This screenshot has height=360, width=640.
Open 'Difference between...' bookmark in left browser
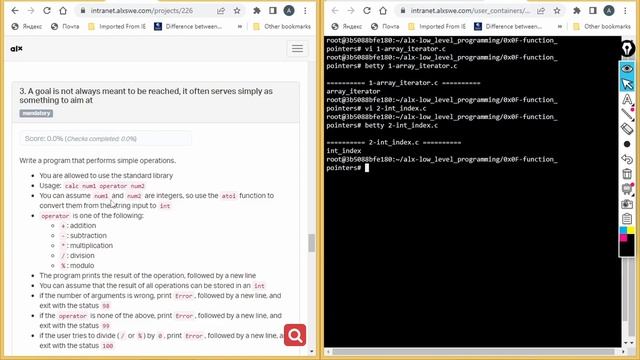pos(188,27)
